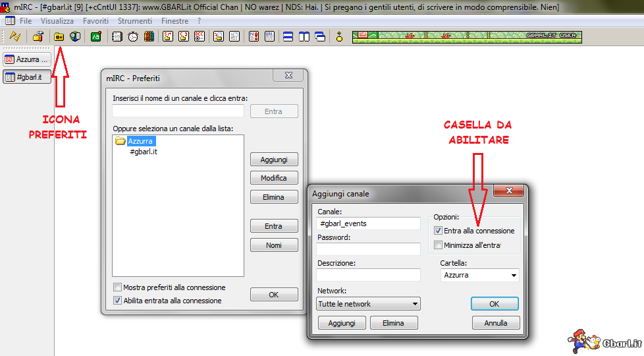Click the mIRC icon left of File

[10, 21]
